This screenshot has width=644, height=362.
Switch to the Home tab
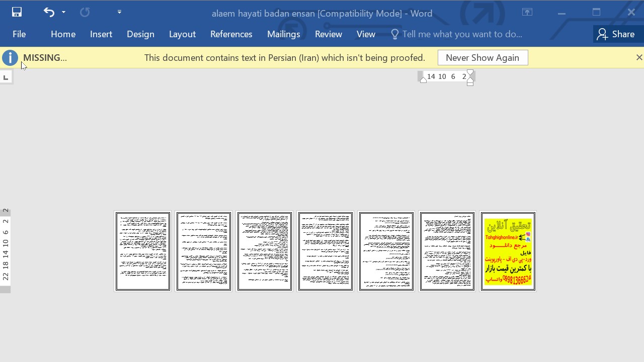tap(63, 34)
